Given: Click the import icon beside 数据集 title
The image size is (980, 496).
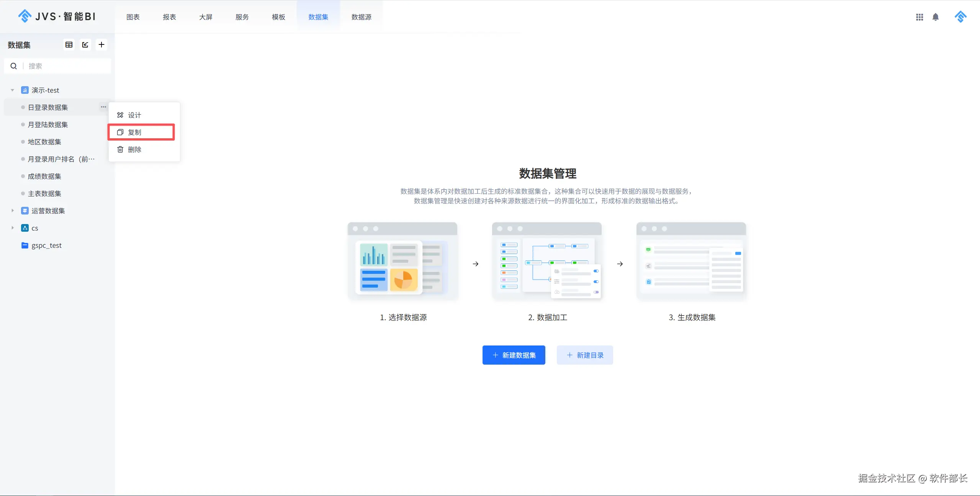Looking at the screenshot, I should (x=85, y=45).
